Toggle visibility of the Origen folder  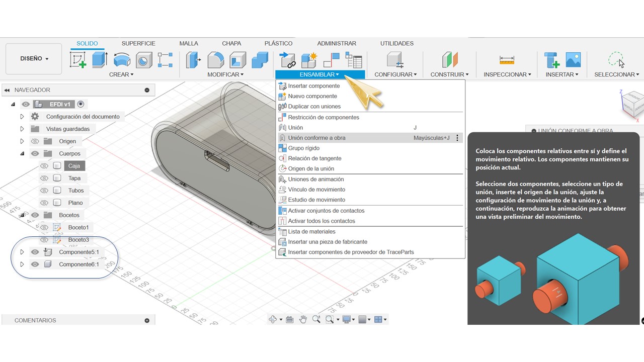pos(35,141)
